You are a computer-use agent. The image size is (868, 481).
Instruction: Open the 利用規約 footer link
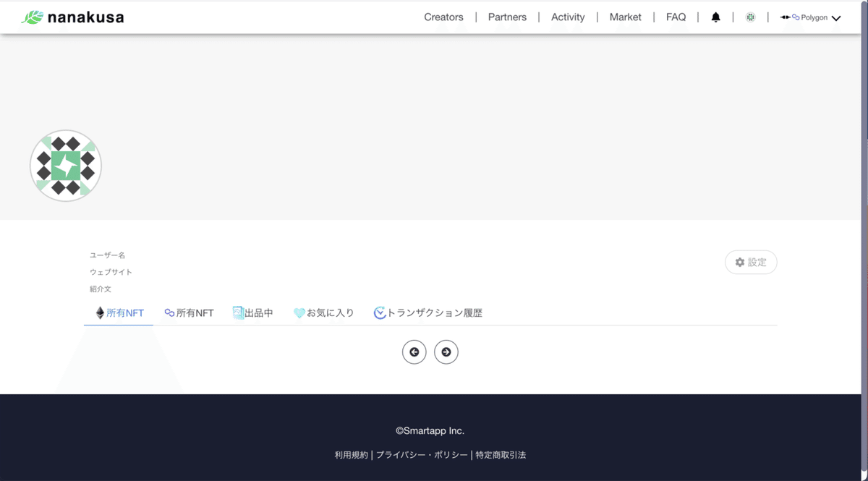click(351, 454)
